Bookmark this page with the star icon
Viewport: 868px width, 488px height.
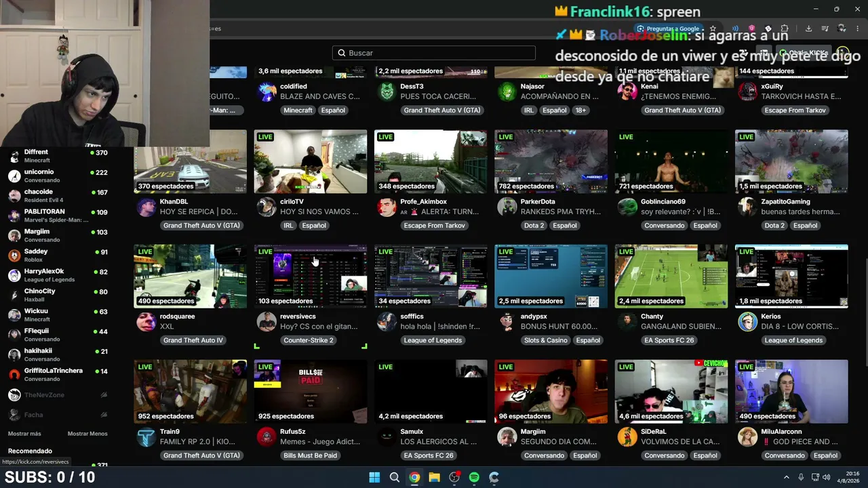[x=712, y=28]
